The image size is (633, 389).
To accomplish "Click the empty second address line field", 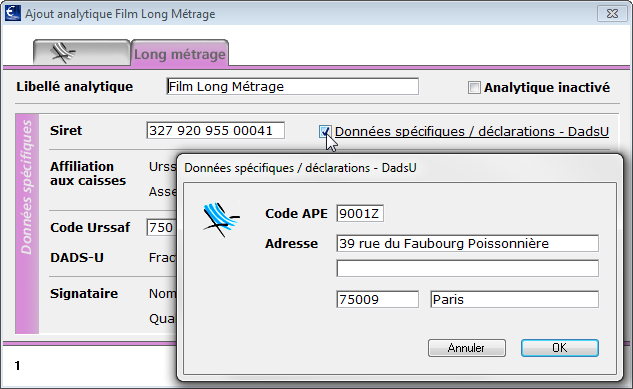I will pos(467,268).
